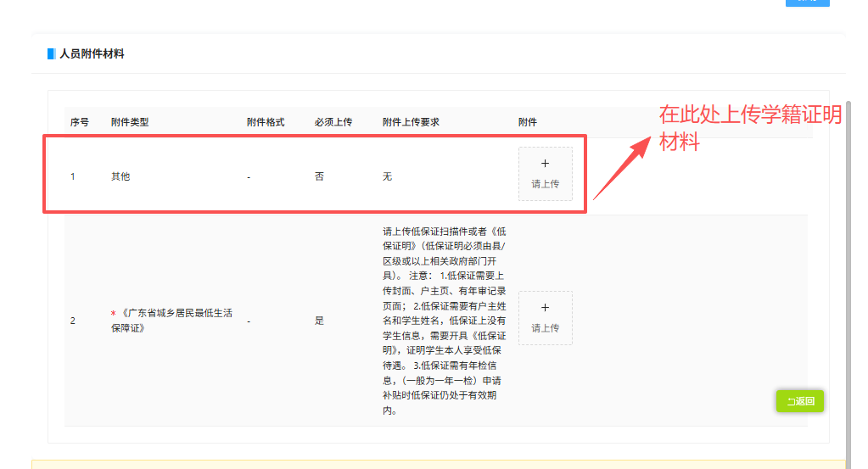Select the 是 required-upload cell
868x469 pixels.
(319, 321)
